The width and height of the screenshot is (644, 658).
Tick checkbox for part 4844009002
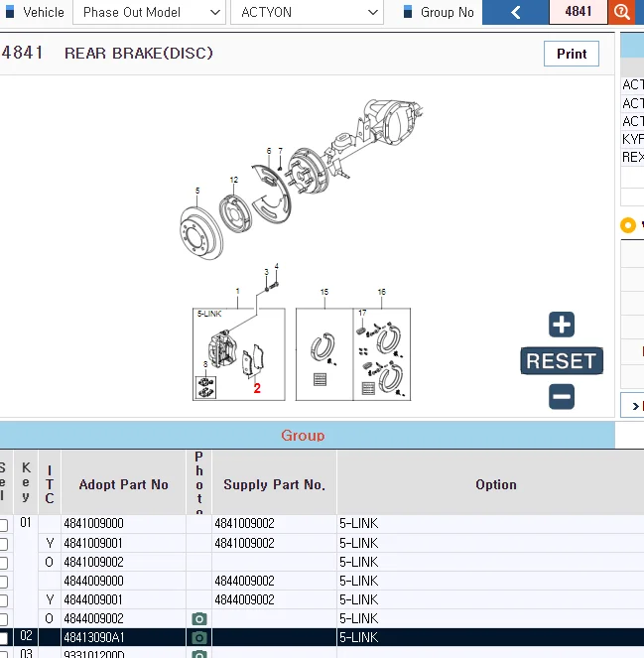coord(3,619)
